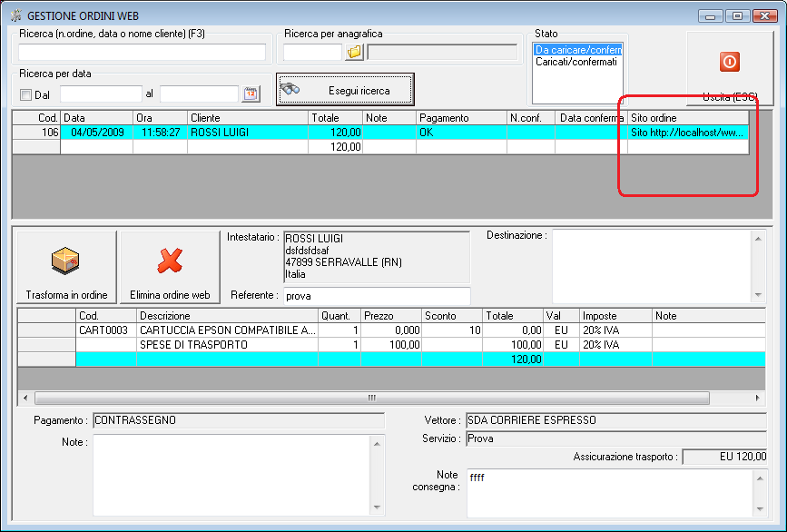Click left arrow of items horizontal scrollbar
Viewport: 787px width, 532px height.
tap(25, 398)
